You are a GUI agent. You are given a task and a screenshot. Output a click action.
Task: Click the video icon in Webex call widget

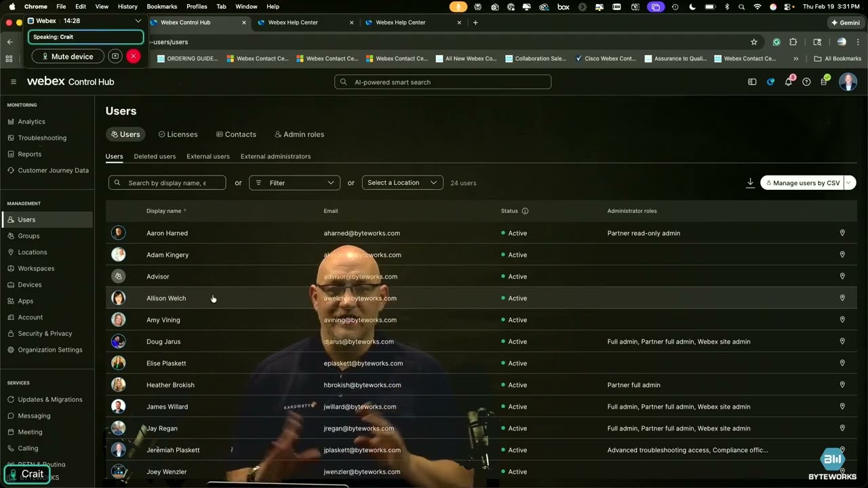click(115, 56)
